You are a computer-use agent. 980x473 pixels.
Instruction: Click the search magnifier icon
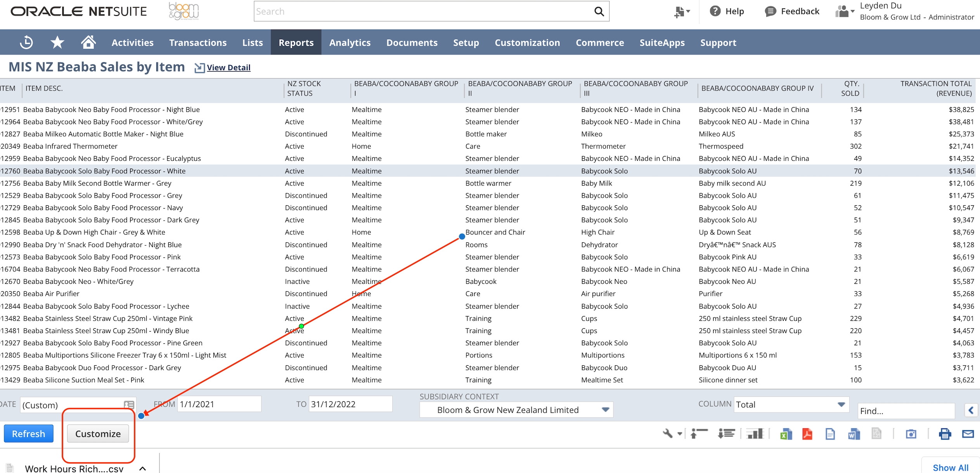click(599, 12)
